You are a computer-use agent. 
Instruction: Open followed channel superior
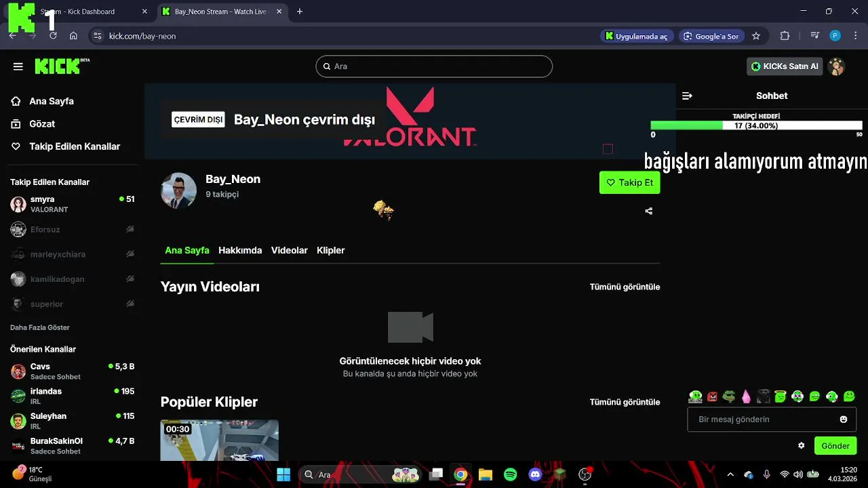(72, 304)
